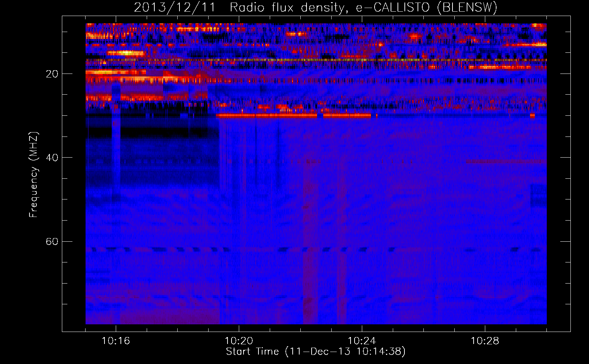Click the 40 frequency axis label
Screen dimensions: 589x364
click(x=52, y=158)
